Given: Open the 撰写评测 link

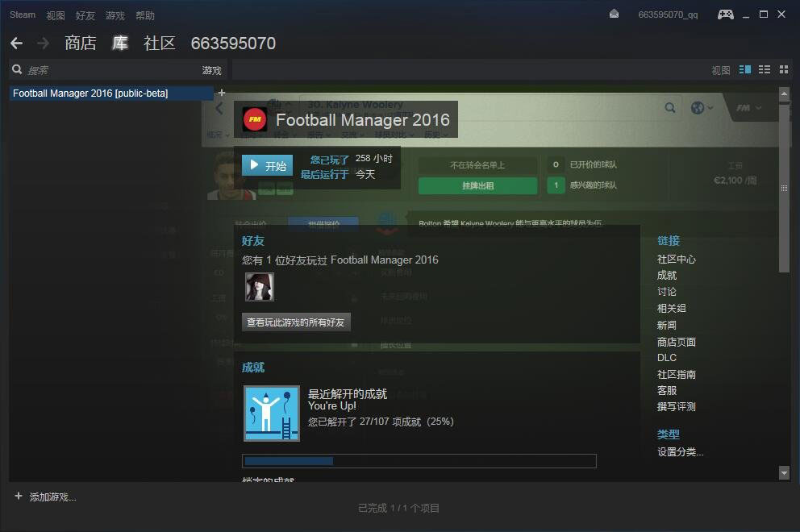Looking at the screenshot, I should pos(676,406).
